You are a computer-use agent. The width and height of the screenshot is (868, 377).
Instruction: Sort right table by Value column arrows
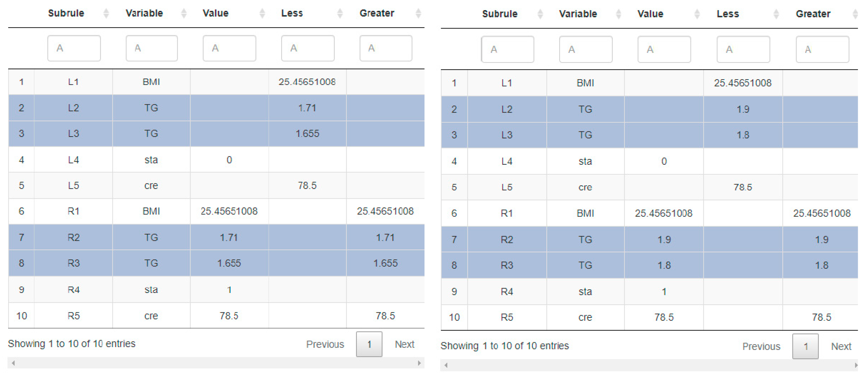[698, 14]
